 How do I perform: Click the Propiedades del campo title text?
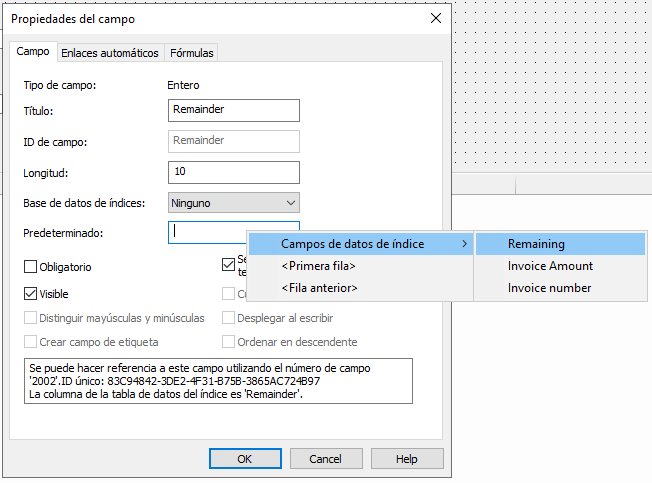(73, 19)
